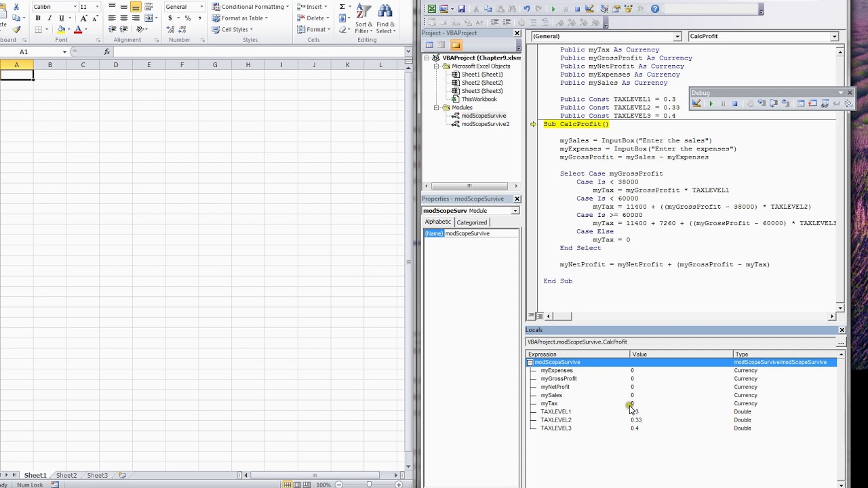Click Cell Styles button
Screen dimensions: 868x488
point(232,30)
